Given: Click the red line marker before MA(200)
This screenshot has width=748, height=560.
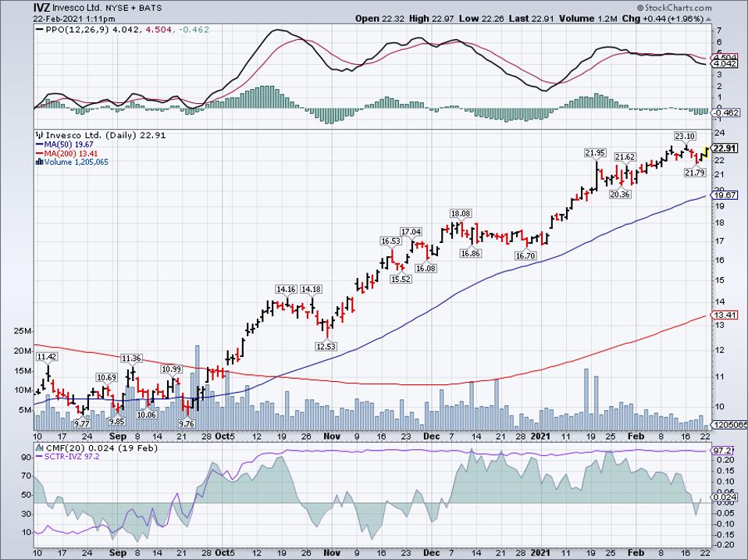Looking at the screenshot, I should [40, 154].
